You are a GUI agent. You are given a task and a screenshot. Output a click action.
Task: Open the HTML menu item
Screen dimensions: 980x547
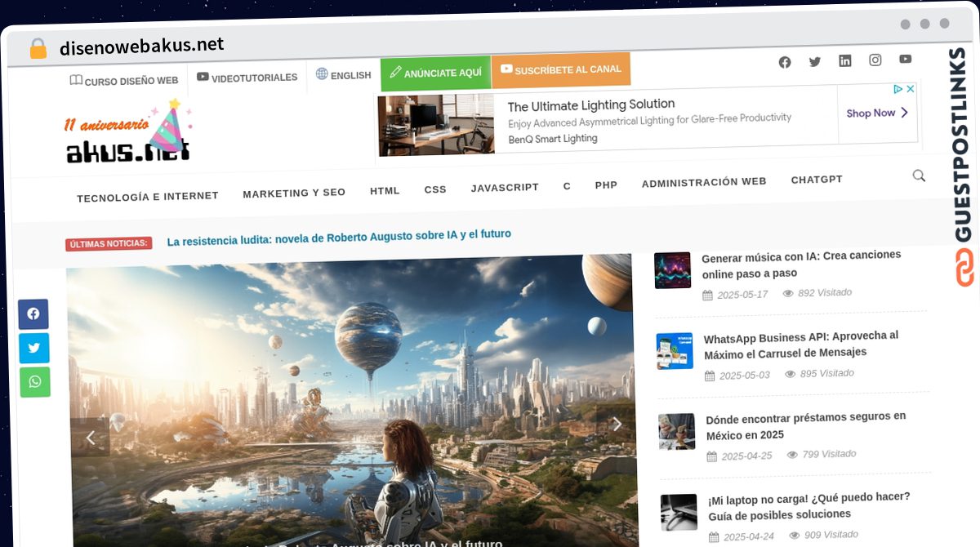[x=385, y=191]
